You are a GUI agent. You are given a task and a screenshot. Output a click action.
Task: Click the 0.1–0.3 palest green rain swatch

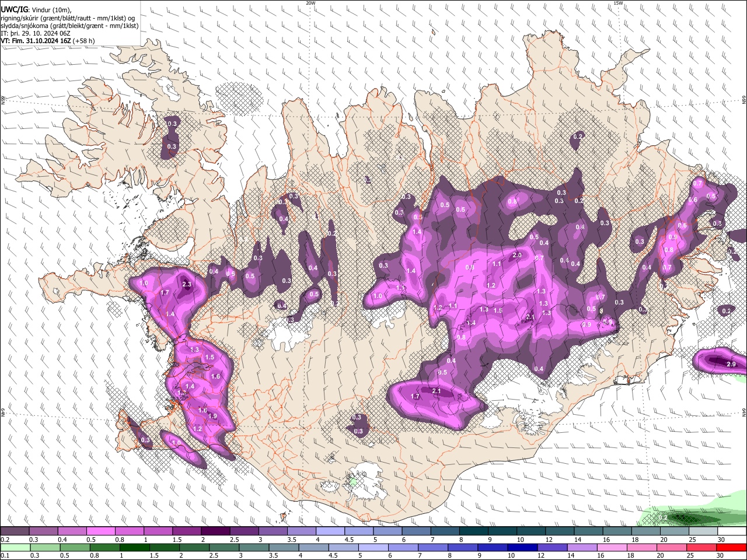15,547
